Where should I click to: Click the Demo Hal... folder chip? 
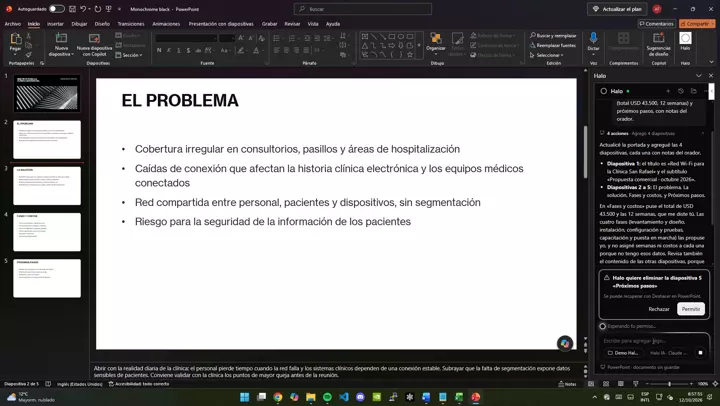point(623,353)
